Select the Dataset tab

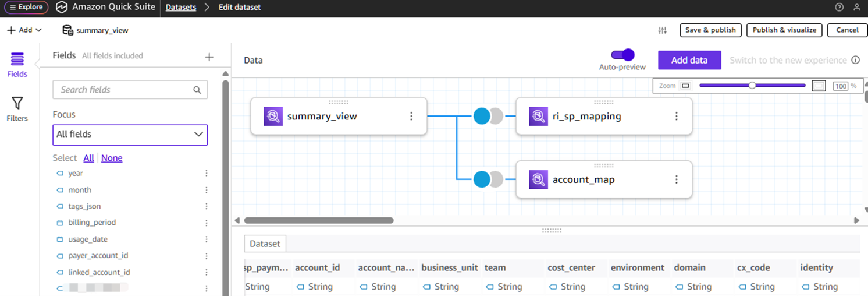pyautogui.click(x=265, y=244)
